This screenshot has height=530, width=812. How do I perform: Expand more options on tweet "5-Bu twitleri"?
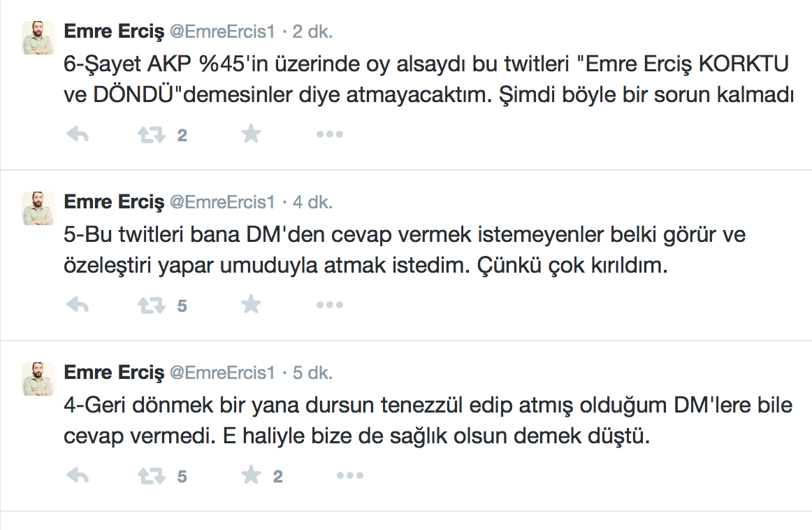click(x=329, y=306)
